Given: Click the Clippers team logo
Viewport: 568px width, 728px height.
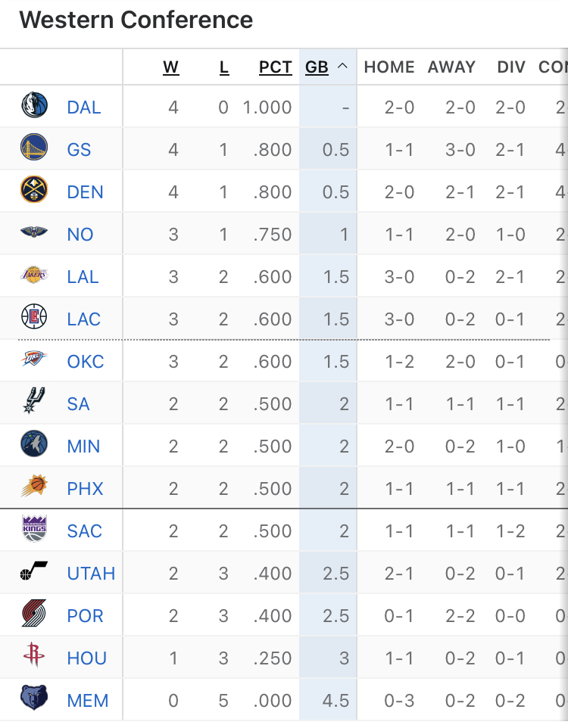Looking at the screenshot, I should pyautogui.click(x=34, y=319).
